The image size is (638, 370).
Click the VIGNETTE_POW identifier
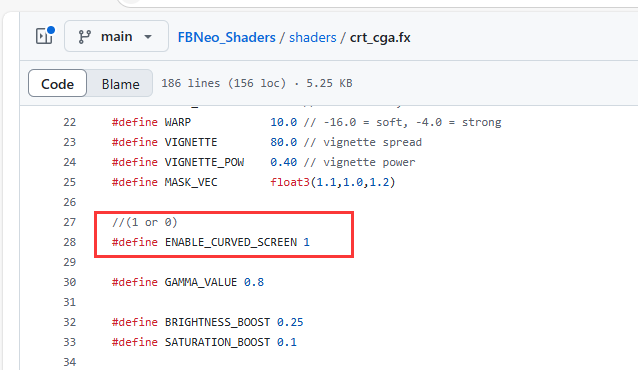pyautogui.click(x=204, y=162)
